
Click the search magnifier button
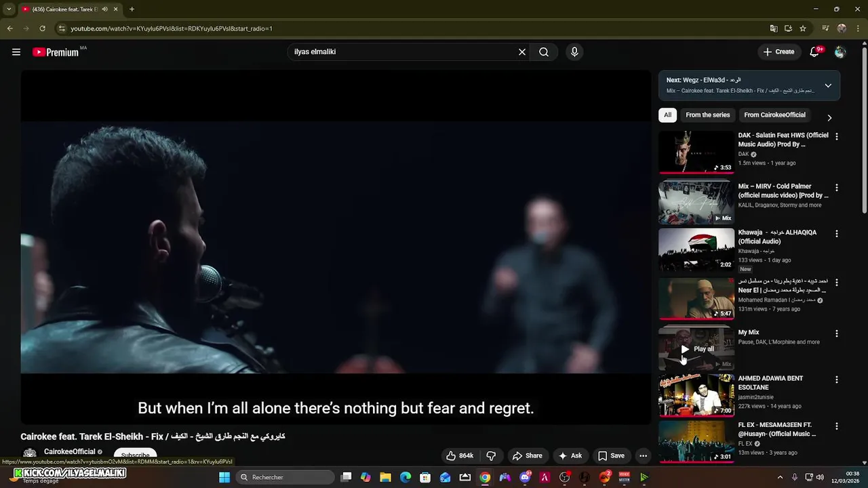click(x=544, y=52)
